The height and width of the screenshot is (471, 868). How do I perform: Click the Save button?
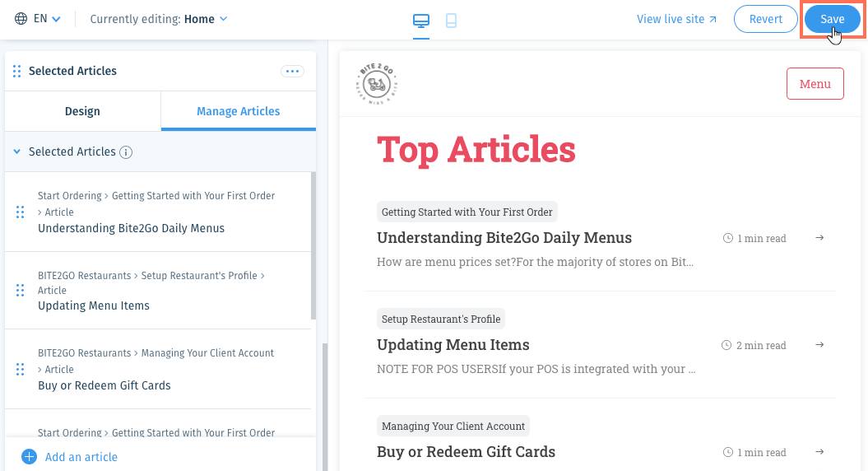[x=832, y=19]
